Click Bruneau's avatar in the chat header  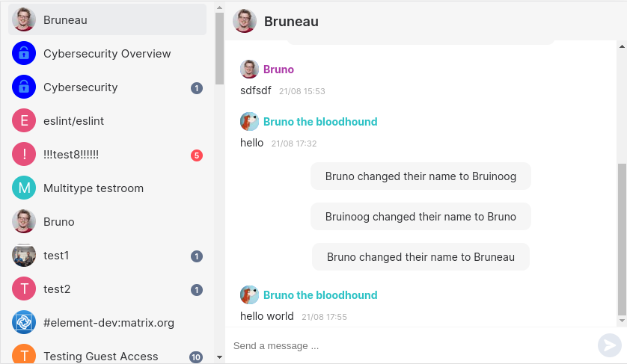pos(245,21)
